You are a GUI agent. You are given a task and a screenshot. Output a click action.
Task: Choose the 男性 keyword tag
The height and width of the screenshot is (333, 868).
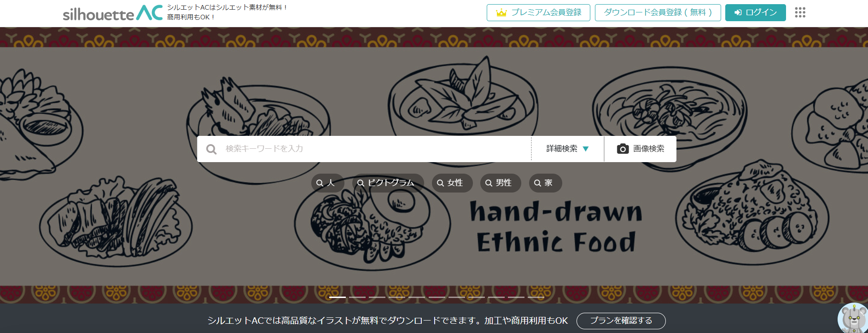pyautogui.click(x=501, y=183)
